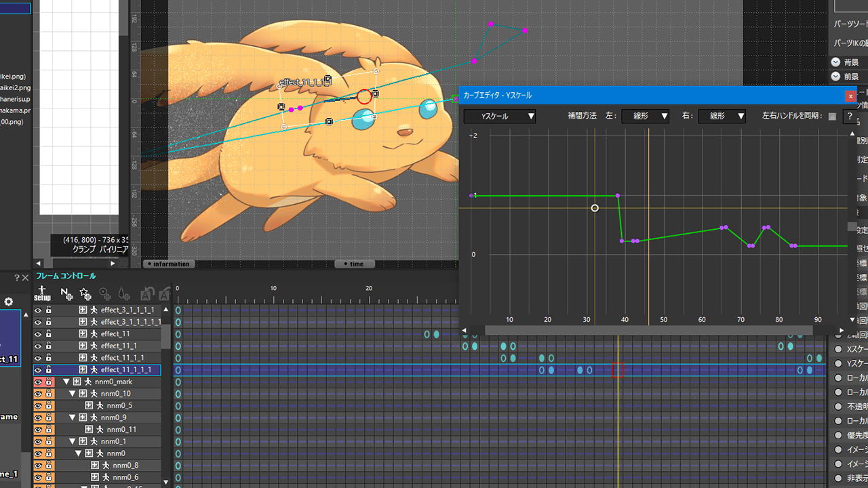Click the part-type icon of effect_11_1_1
This screenshot has height=488, width=868.
point(83,358)
